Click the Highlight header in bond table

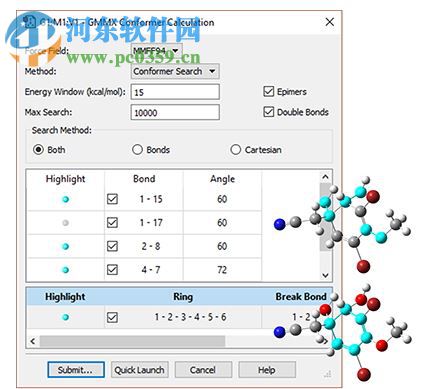(x=65, y=179)
